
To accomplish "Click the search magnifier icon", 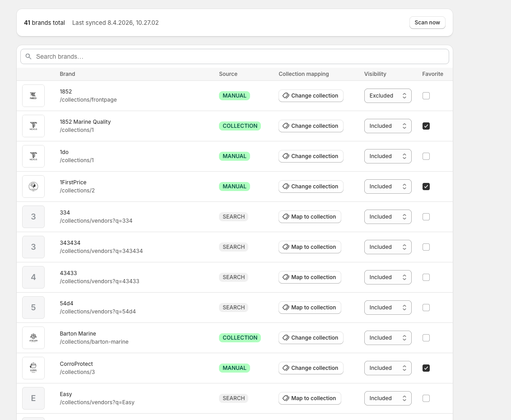I will [28, 56].
